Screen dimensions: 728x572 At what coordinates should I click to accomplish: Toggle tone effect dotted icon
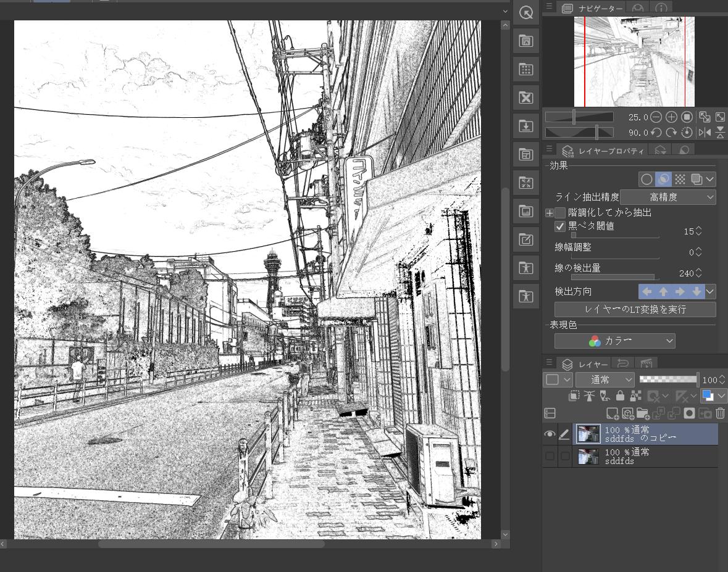tap(680, 179)
